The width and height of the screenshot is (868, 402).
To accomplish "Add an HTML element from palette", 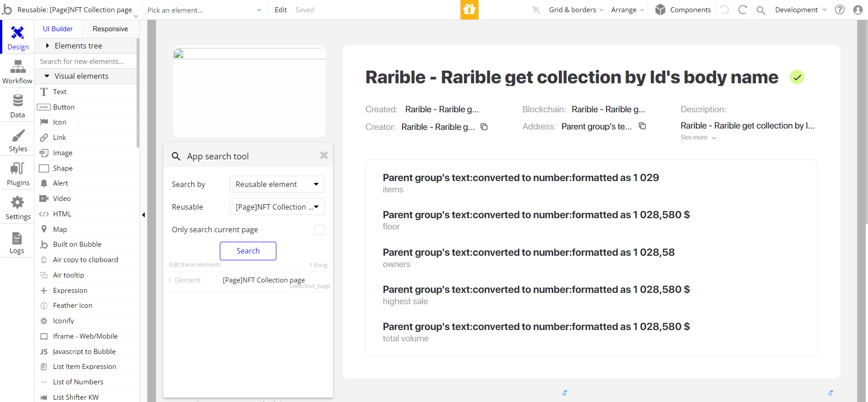I will point(86,214).
